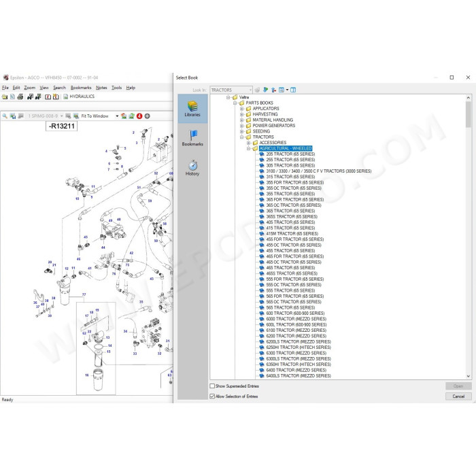476x476 pixels.
Task: Click the image save icon next to the magnifier
Action: point(13,116)
